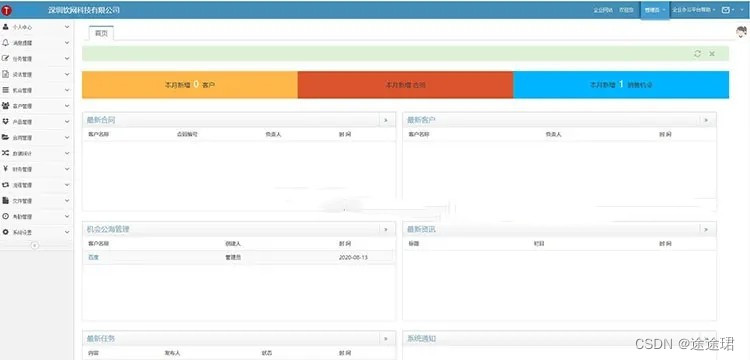Open the 管理员 user dropdown in header
The width and height of the screenshot is (750, 360).
(x=655, y=10)
